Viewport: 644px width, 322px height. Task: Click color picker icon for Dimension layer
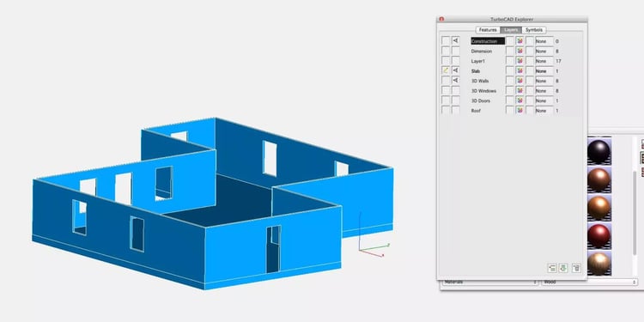coord(520,51)
